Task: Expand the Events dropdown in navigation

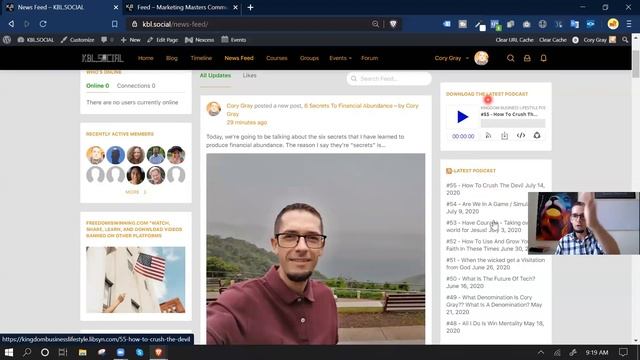Action: tap(340, 58)
